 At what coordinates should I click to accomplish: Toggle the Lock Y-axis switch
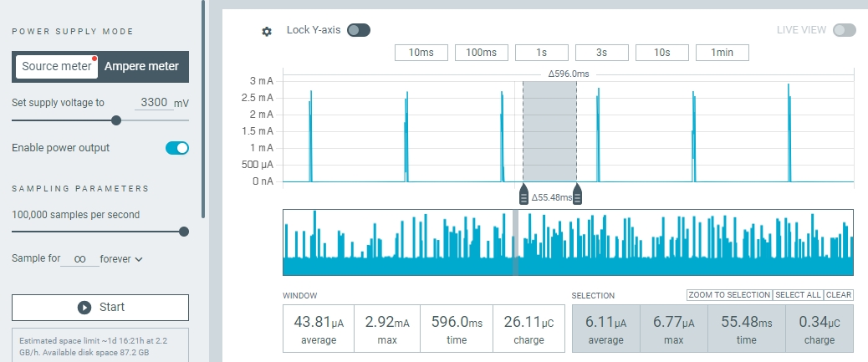[x=359, y=30]
